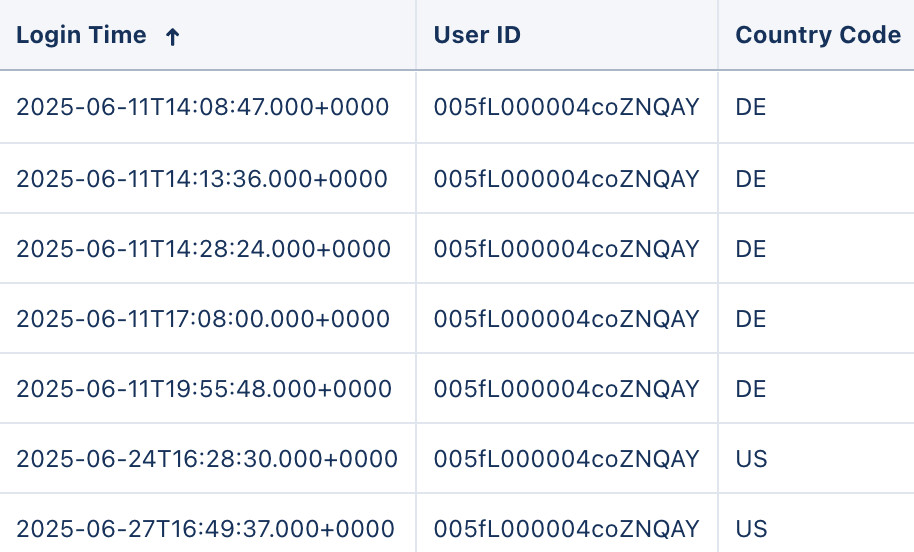
Task: Select DE country code for 14:08:47 login
Action: coord(751,107)
